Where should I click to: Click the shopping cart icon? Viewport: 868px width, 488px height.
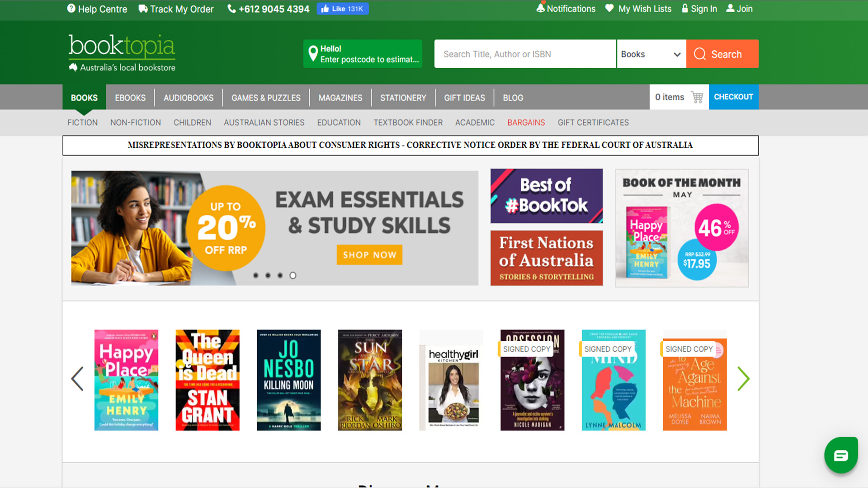(697, 97)
